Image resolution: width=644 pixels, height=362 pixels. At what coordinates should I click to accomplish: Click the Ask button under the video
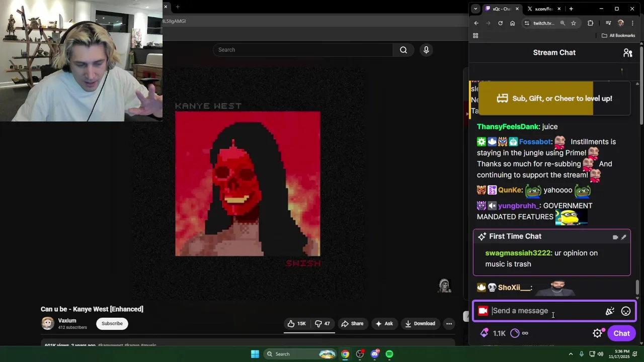pyautogui.click(x=384, y=324)
